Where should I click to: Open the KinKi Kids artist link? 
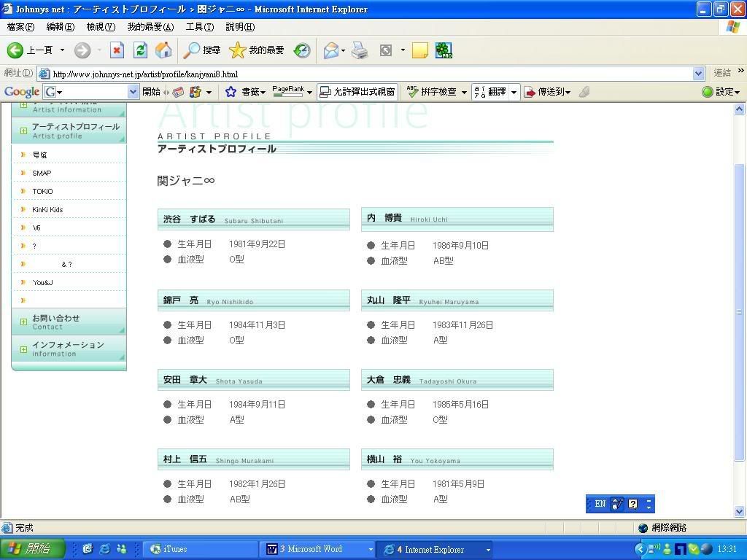click(47, 210)
